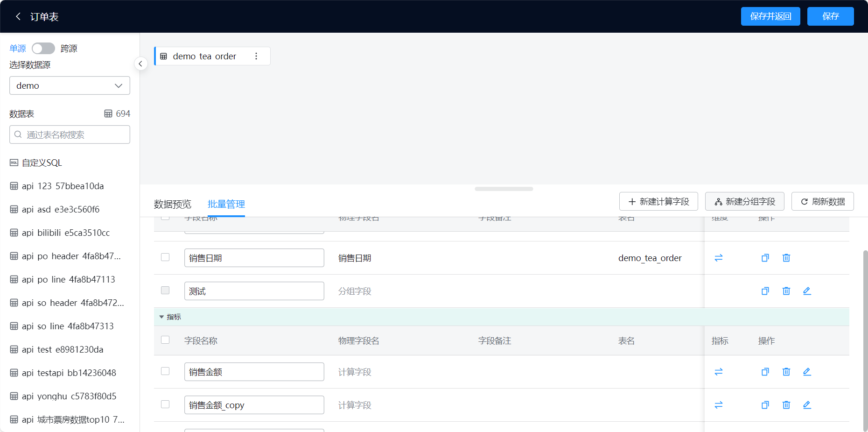The image size is (868, 432).
Task: Check the 销售金额 row checkbox
Action: coord(165,371)
